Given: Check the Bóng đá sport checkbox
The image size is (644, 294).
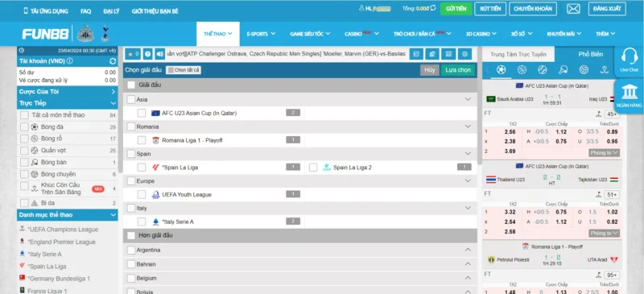Looking at the screenshot, I should (24, 127).
